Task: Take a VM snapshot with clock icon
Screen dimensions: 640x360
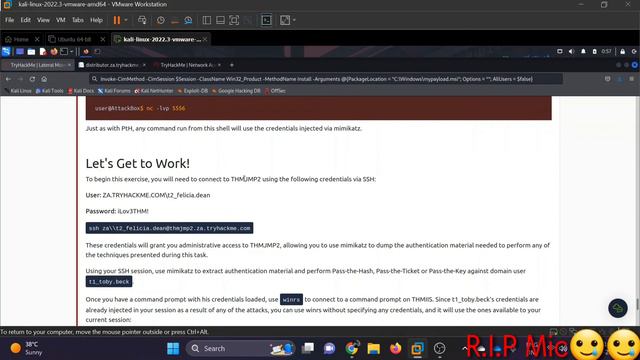Action: click(x=161, y=20)
